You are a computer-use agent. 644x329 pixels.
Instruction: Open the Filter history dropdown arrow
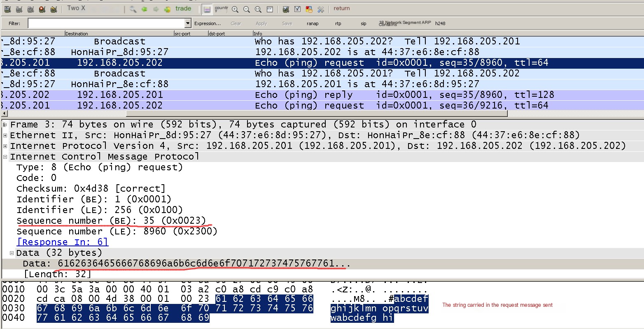pyautogui.click(x=188, y=23)
